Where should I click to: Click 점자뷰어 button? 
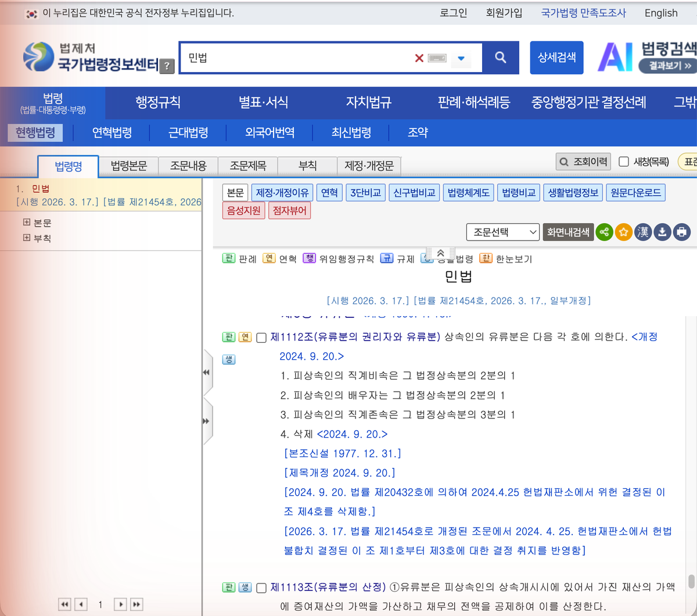[289, 210]
